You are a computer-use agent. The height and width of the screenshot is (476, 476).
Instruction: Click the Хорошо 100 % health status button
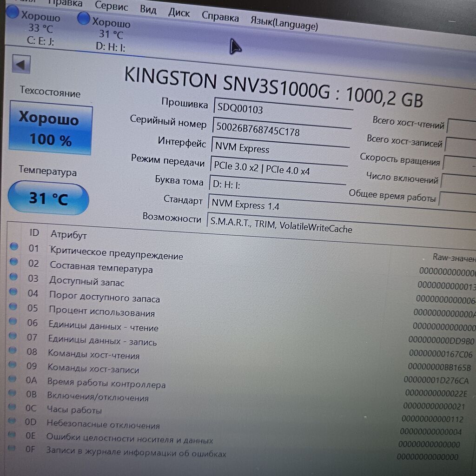tap(50, 128)
